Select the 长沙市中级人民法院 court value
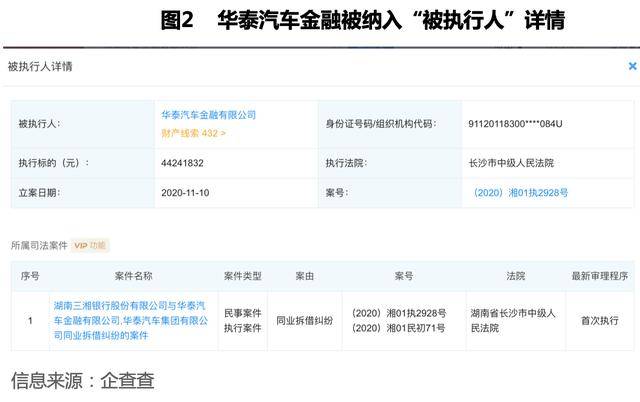This screenshot has height=402, width=640. pyautogui.click(x=511, y=163)
